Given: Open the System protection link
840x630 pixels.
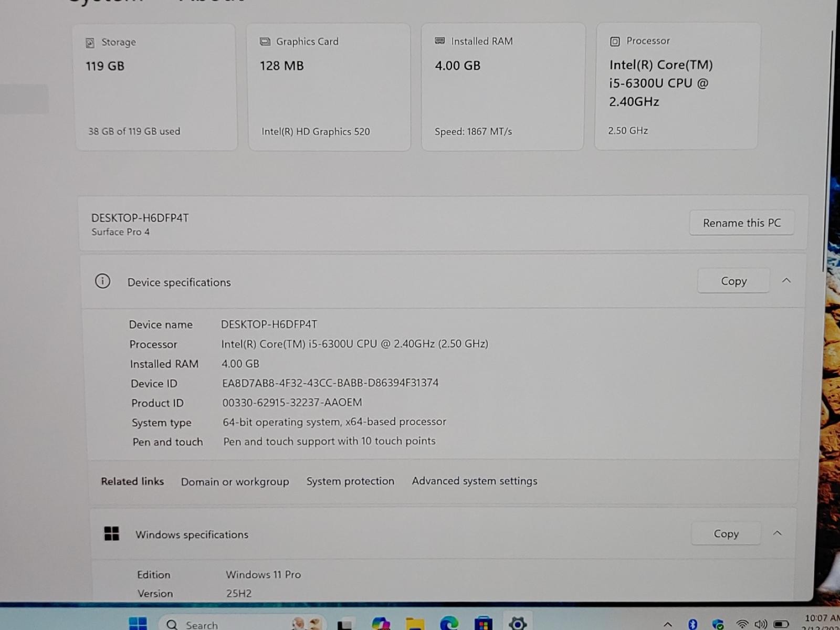Looking at the screenshot, I should [350, 481].
